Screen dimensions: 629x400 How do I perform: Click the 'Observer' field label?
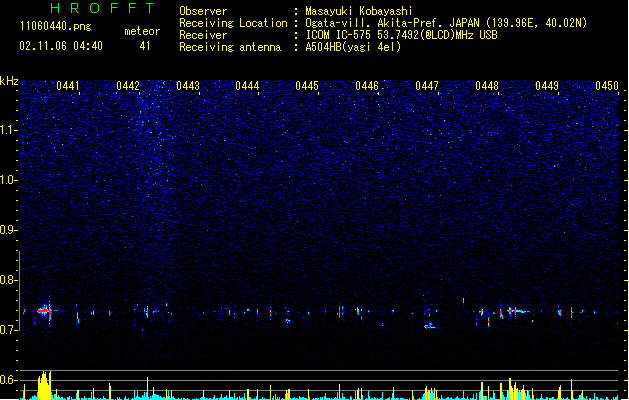[x=203, y=11]
